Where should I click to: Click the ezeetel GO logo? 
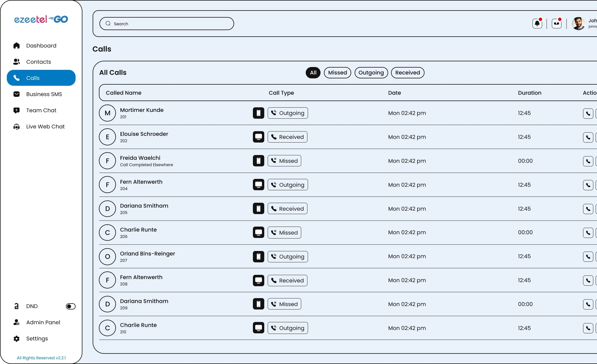(41, 19)
